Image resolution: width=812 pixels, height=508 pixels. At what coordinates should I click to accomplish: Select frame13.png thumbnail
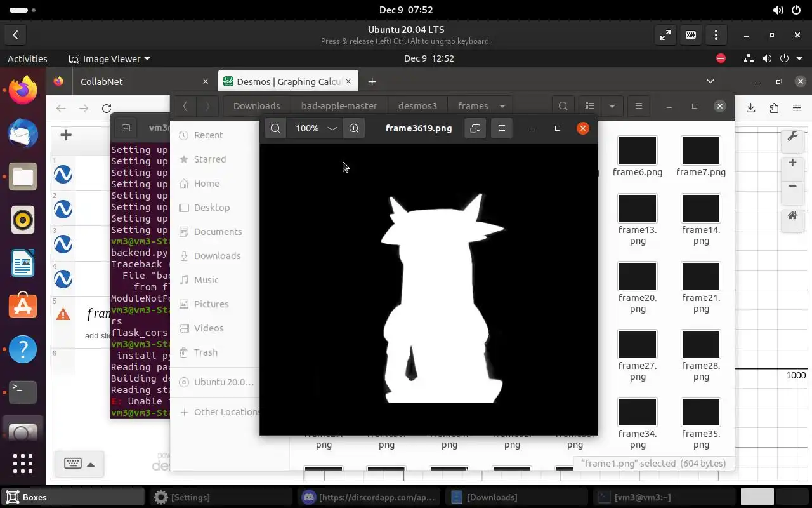point(638,209)
